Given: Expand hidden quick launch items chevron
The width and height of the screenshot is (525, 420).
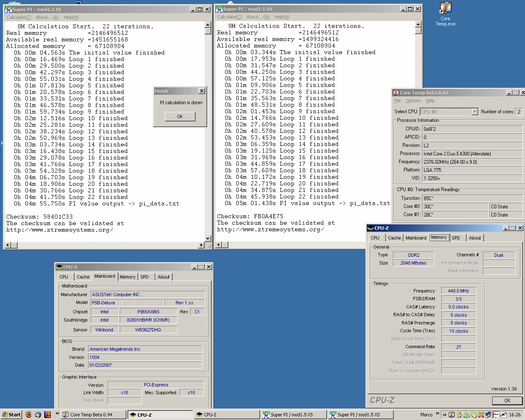Looking at the screenshot, I should (x=57, y=413).
